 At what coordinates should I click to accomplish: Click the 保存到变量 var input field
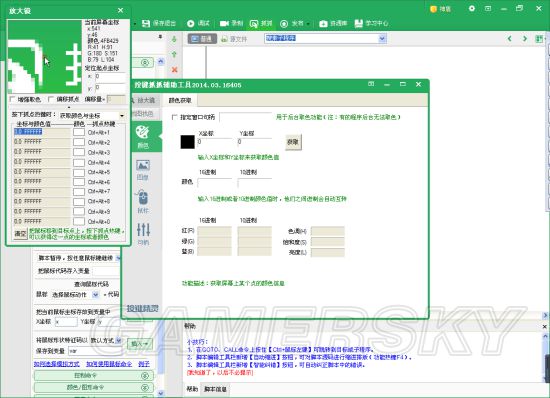click(94, 351)
